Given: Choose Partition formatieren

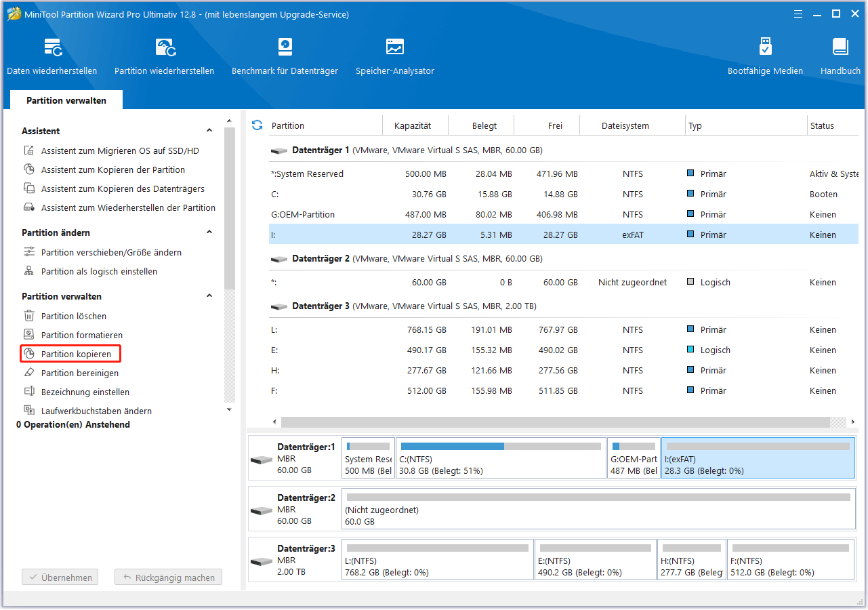Looking at the screenshot, I should [73, 335].
